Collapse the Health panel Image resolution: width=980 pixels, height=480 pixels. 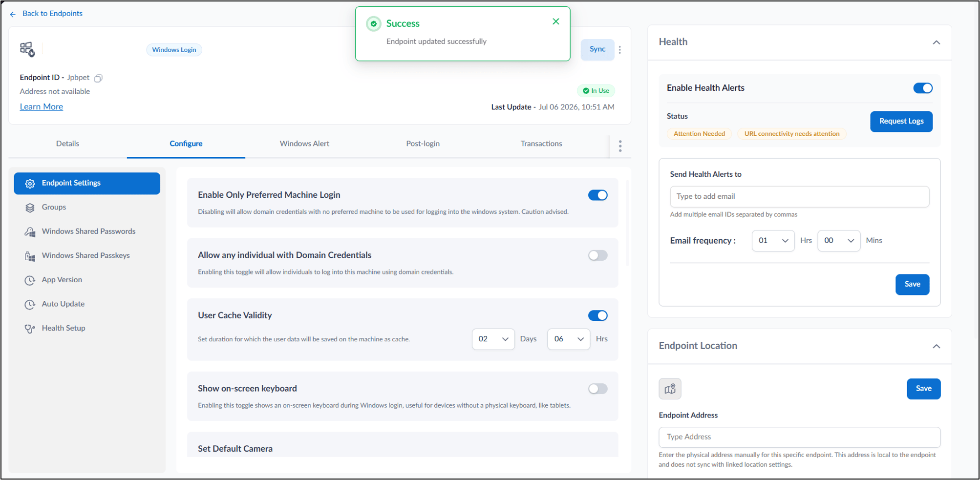click(x=936, y=42)
